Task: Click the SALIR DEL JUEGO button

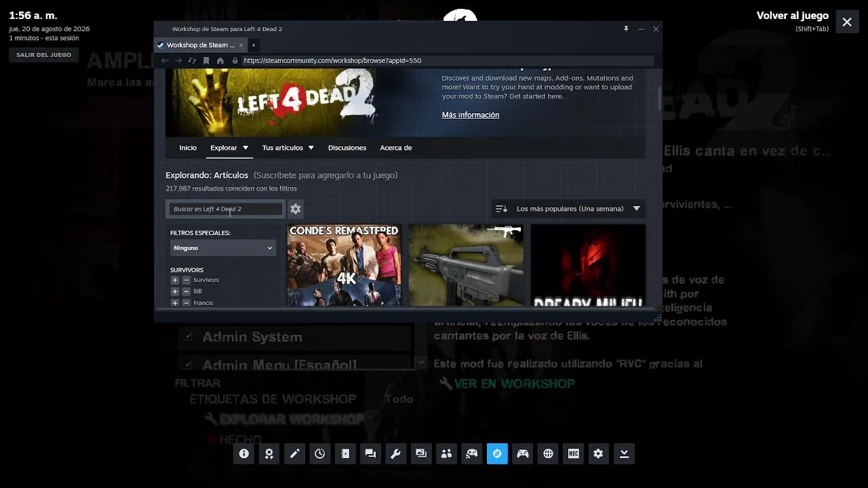Action: pyautogui.click(x=43, y=55)
